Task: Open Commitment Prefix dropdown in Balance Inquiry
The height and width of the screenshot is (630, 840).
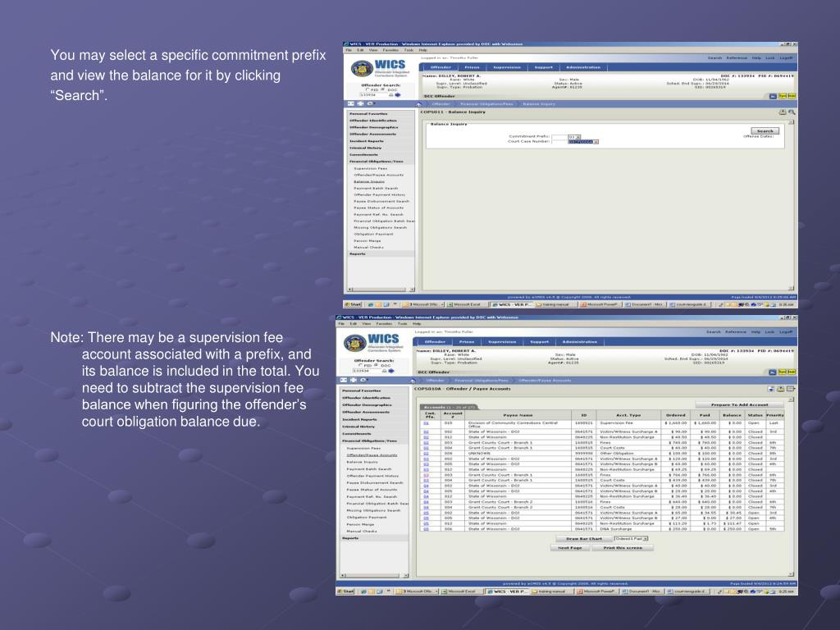Action: pyautogui.click(x=574, y=137)
